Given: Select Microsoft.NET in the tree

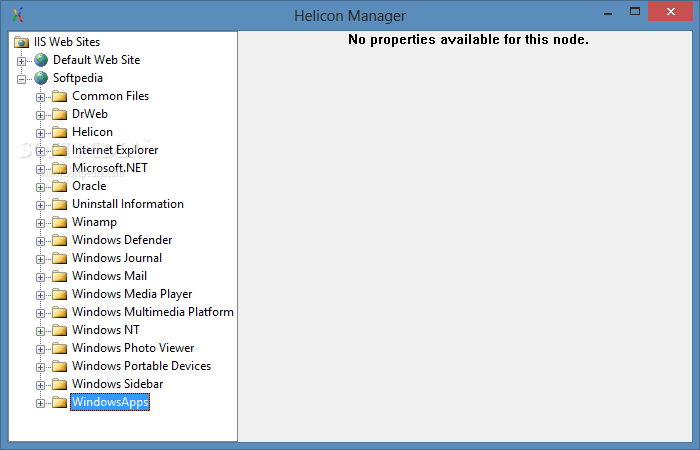Looking at the screenshot, I should point(110,168).
